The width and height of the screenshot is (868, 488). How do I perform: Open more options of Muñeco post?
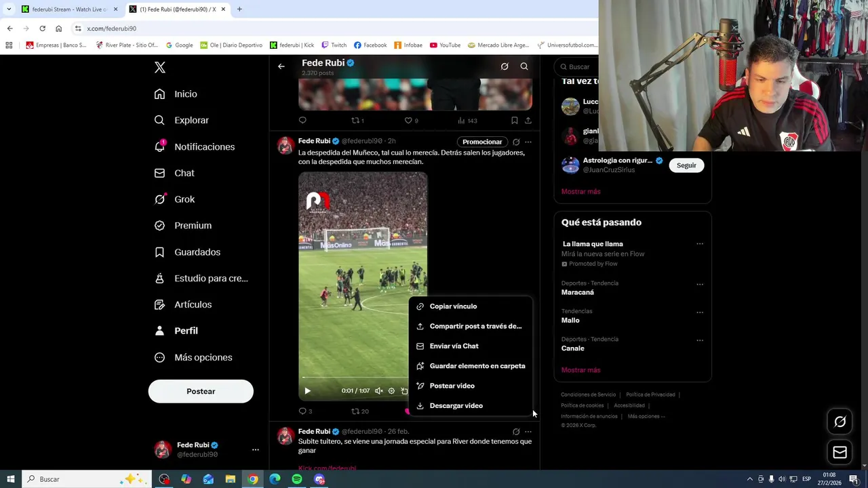click(x=528, y=142)
